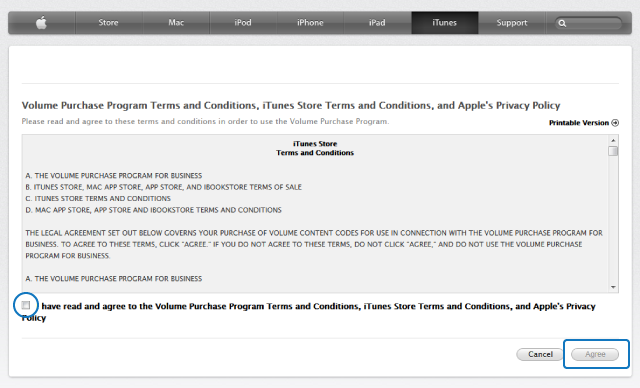Click the terms scrollbar thumb
The width and height of the screenshot is (640, 388).
[x=613, y=151]
